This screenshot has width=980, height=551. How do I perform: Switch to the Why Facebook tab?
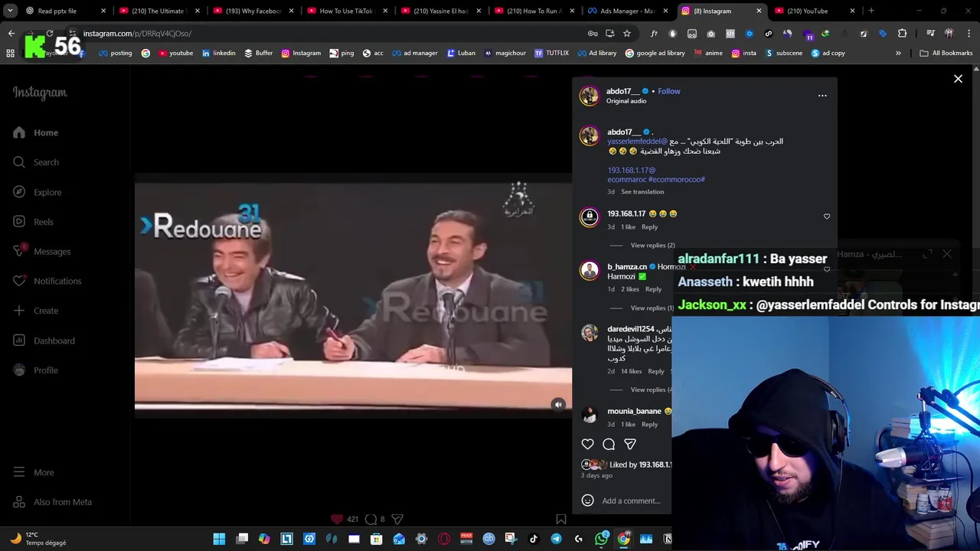tap(253, 11)
